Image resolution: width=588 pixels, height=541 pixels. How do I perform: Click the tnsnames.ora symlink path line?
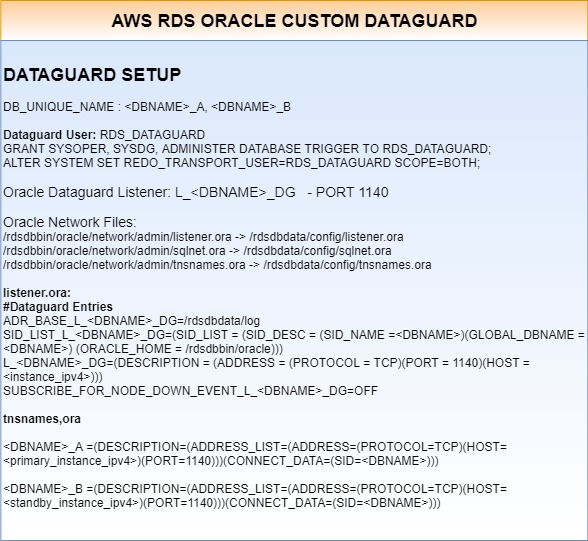pos(217,265)
